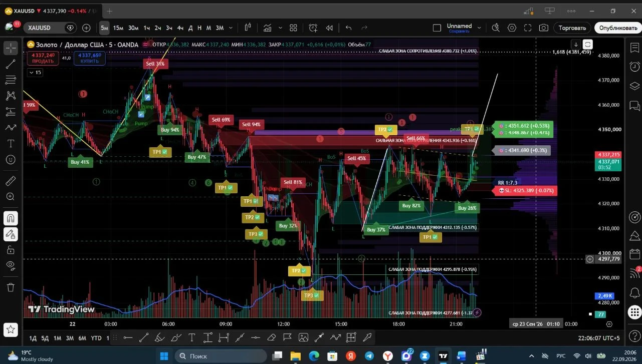Expand the timeframe interval dropdown arrow

point(231,28)
